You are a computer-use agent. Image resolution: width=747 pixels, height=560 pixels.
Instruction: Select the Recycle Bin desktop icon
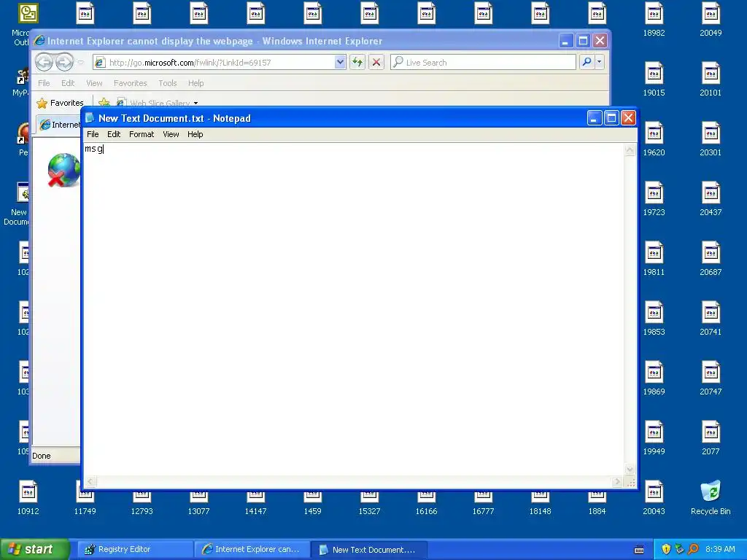click(x=711, y=497)
